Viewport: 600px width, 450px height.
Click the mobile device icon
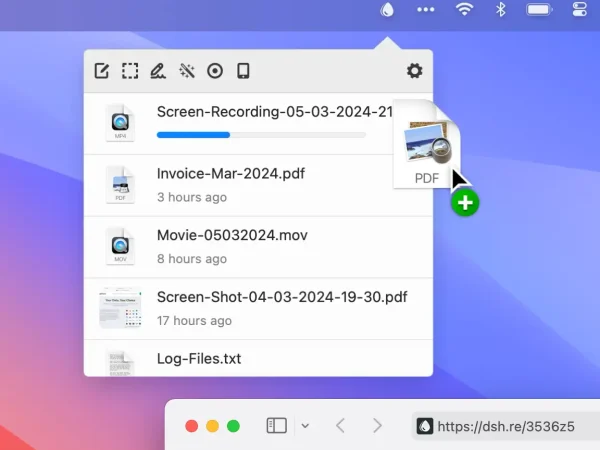click(x=243, y=71)
